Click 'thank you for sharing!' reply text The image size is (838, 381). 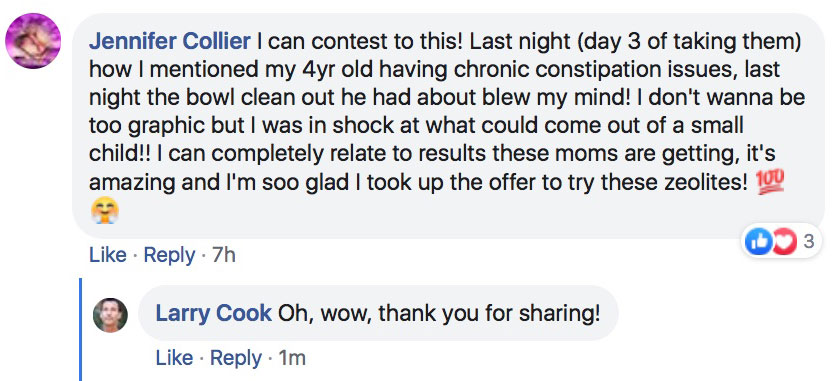pos(489,314)
